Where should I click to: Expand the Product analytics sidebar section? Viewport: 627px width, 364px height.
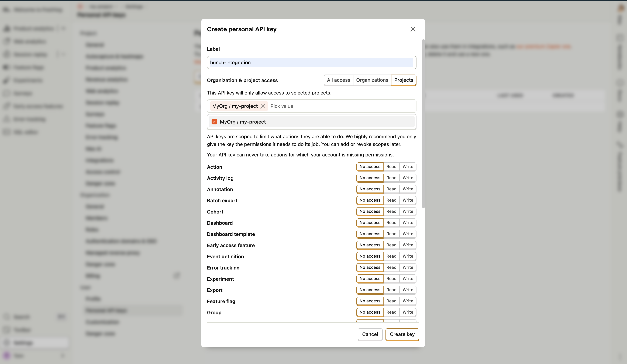(x=63, y=28)
